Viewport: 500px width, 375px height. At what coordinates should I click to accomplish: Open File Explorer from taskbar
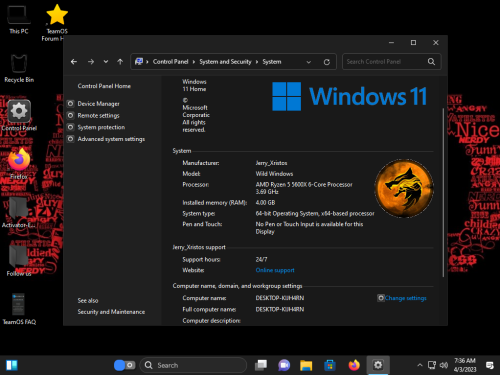(306, 365)
